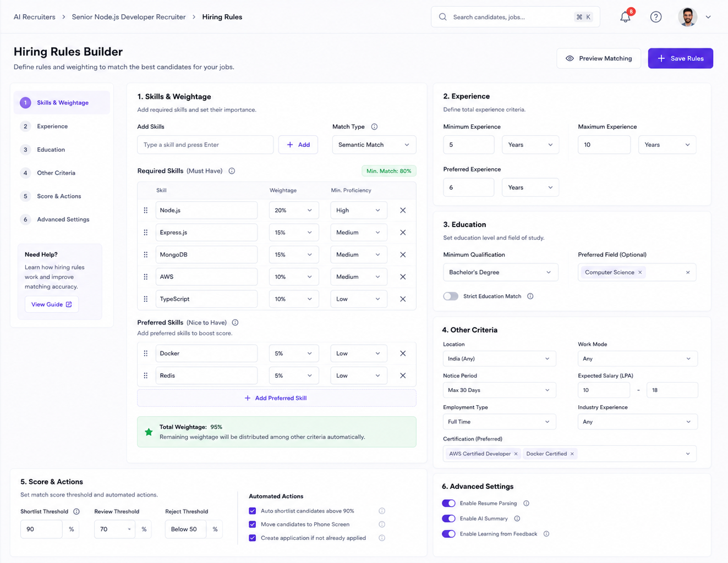Click the Enable Resume Parsing info icon

coord(526,504)
